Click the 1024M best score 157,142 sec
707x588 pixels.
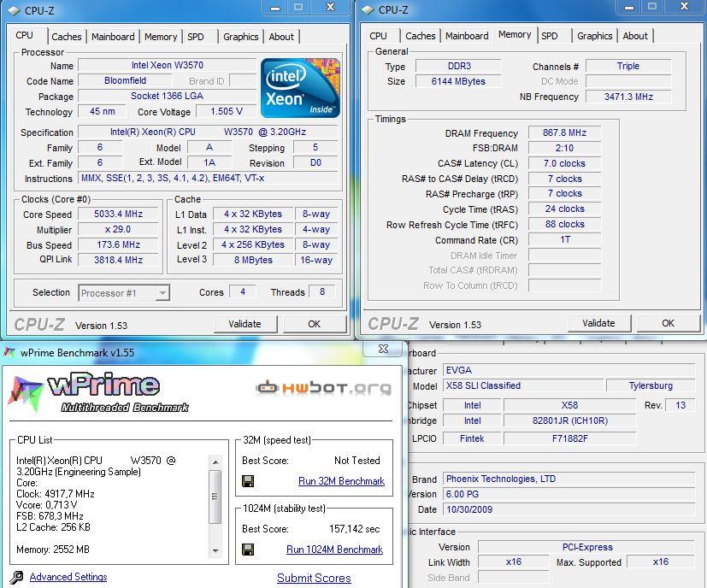pyautogui.click(x=355, y=529)
